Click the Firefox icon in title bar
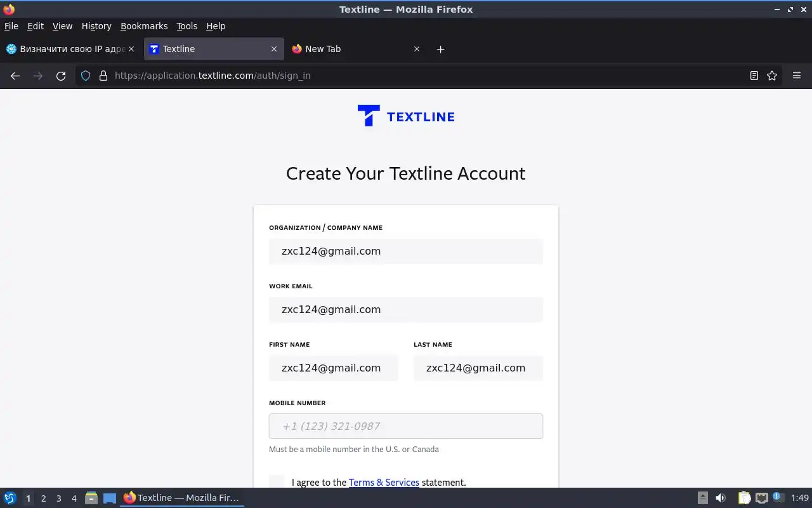This screenshot has width=812, height=508. 9,10
